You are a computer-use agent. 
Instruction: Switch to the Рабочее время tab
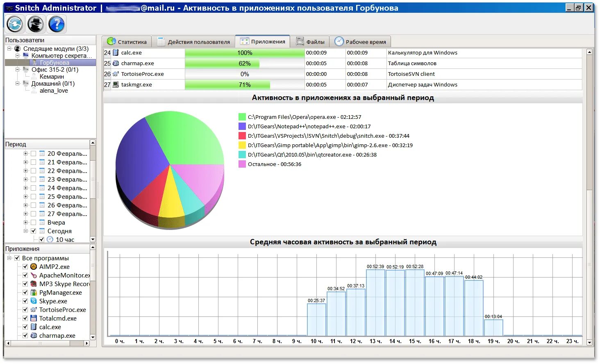point(360,41)
